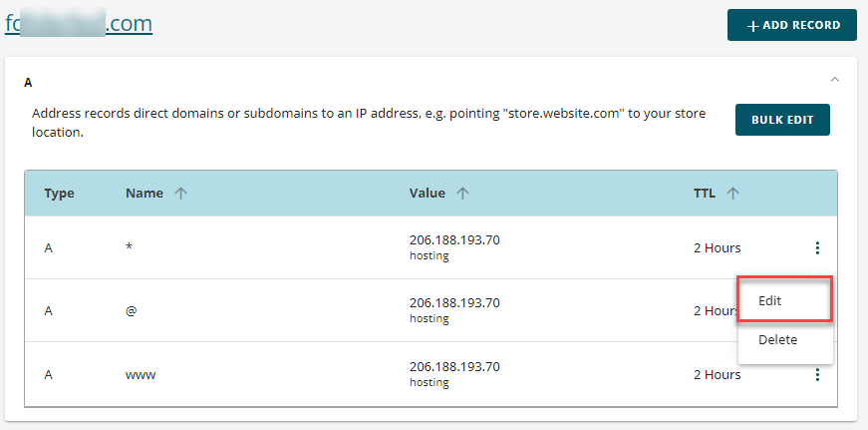The width and height of the screenshot is (868, 430).
Task: Select the @ record name cell
Action: [x=132, y=311]
